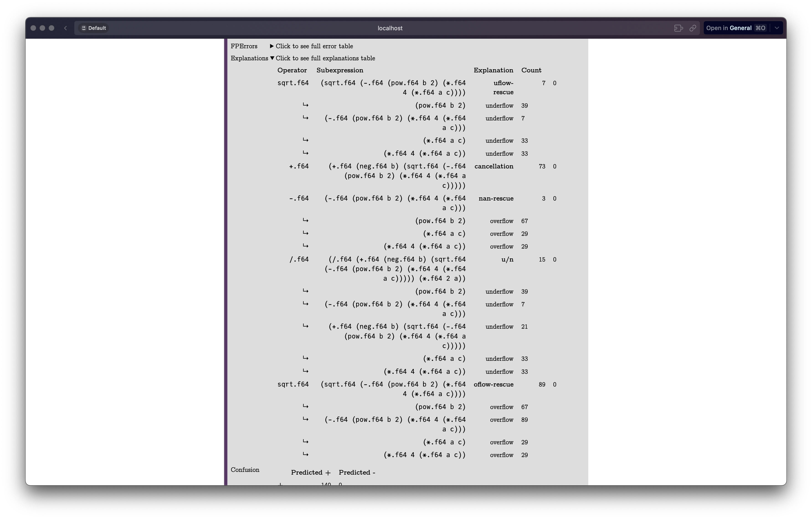Click the oflow-rescue explanation label
Screen dimensions: 812x519
point(493,384)
